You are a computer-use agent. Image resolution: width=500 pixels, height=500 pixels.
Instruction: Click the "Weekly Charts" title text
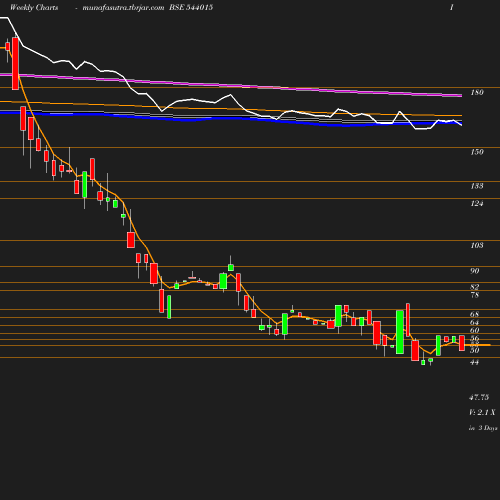coord(34,7)
